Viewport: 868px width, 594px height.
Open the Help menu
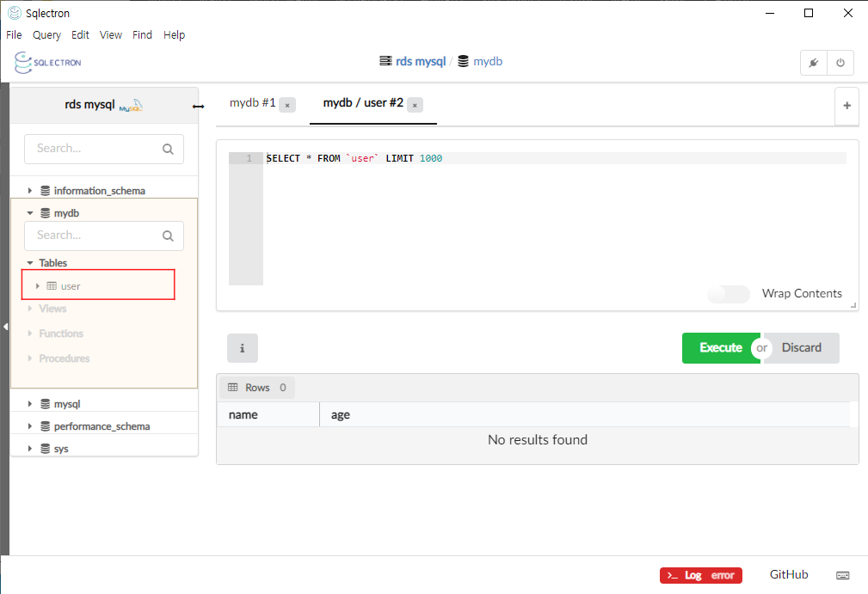pos(174,35)
